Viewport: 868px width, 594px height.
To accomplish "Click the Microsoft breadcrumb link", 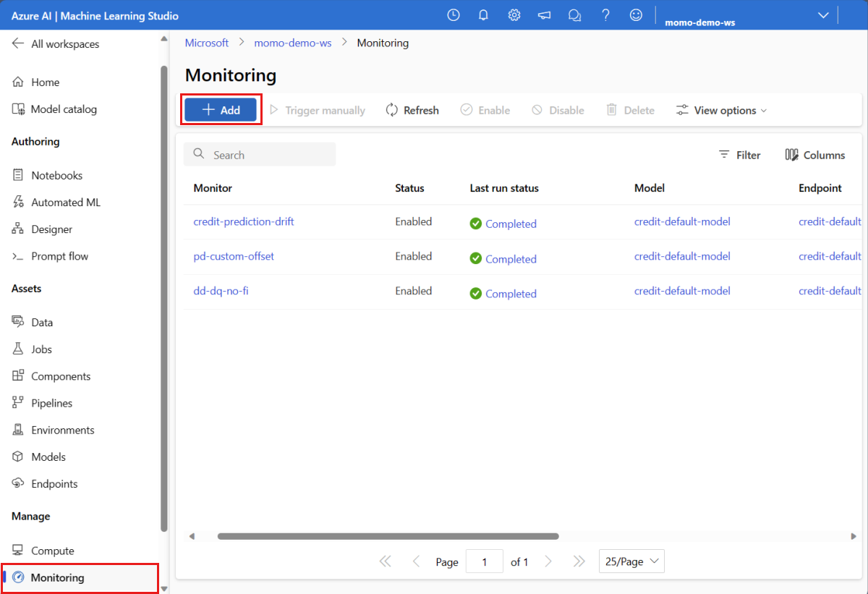I will [207, 43].
